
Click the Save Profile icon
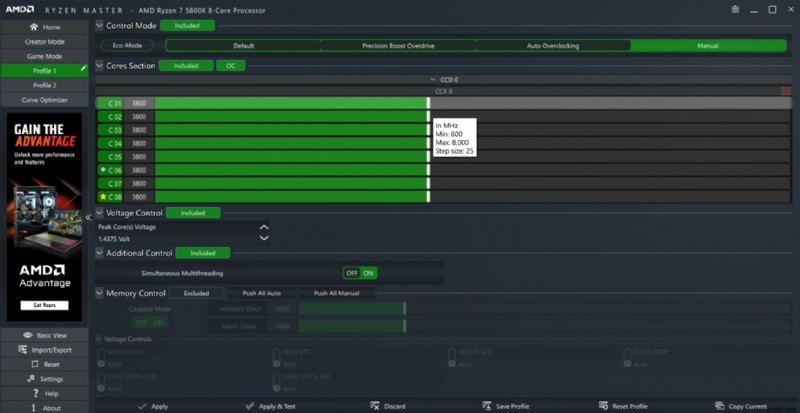tap(487, 406)
